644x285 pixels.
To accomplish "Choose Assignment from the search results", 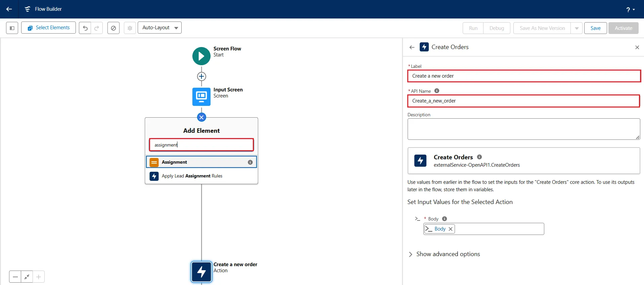I will [x=201, y=162].
